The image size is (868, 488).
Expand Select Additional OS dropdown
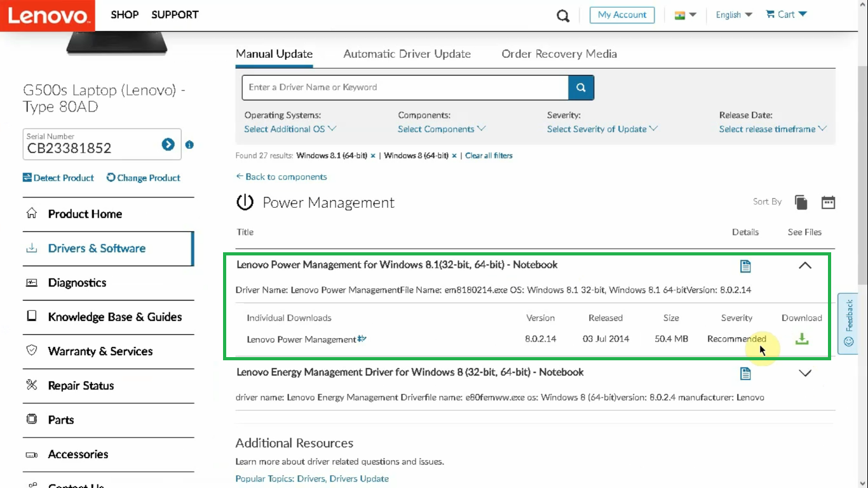(290, 129)
